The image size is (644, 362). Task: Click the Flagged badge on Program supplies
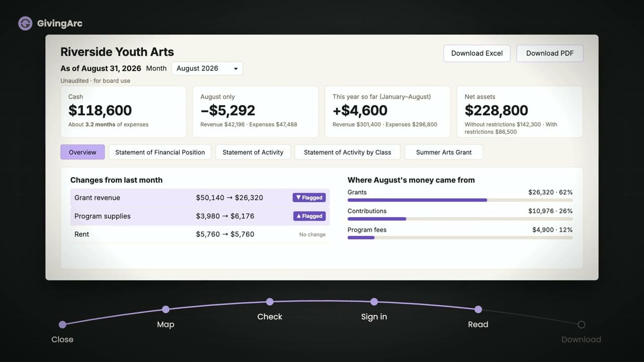[x=309, y=216]
